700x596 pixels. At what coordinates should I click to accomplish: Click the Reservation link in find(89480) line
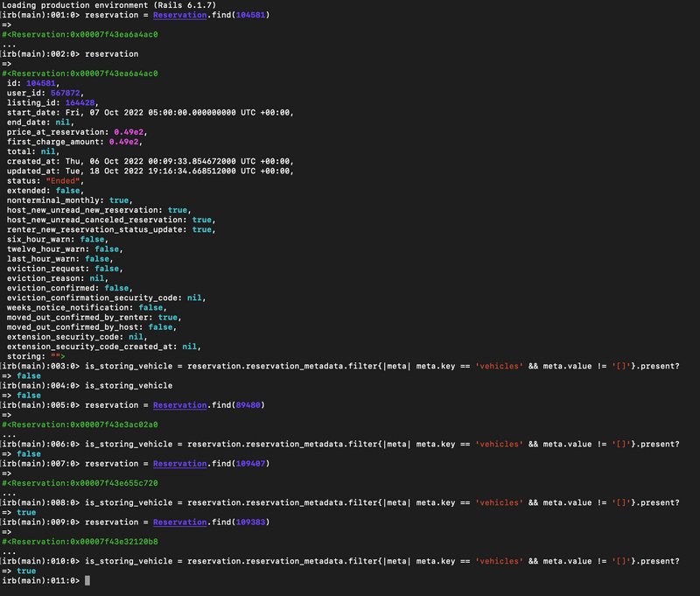pos(180,405)
